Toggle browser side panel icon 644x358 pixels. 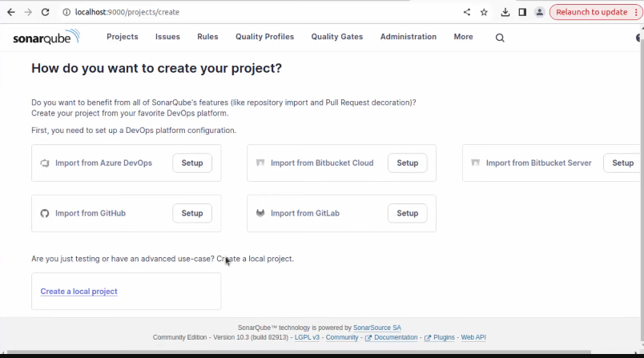(x=522, y=12)
